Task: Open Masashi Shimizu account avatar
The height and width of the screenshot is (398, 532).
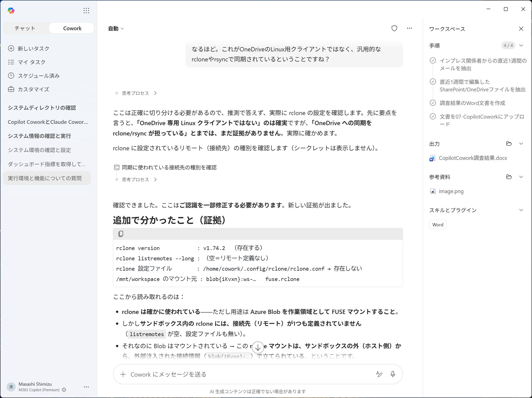Action: pos(11,387)
